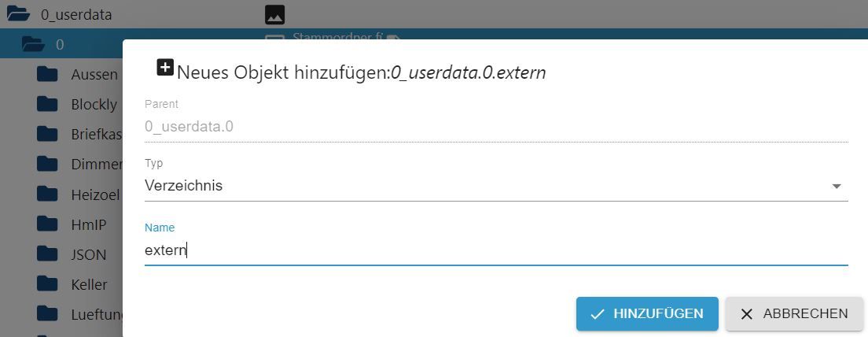
Task: Cancel the dialog with Abbrechen
Action: coord(795,314)
